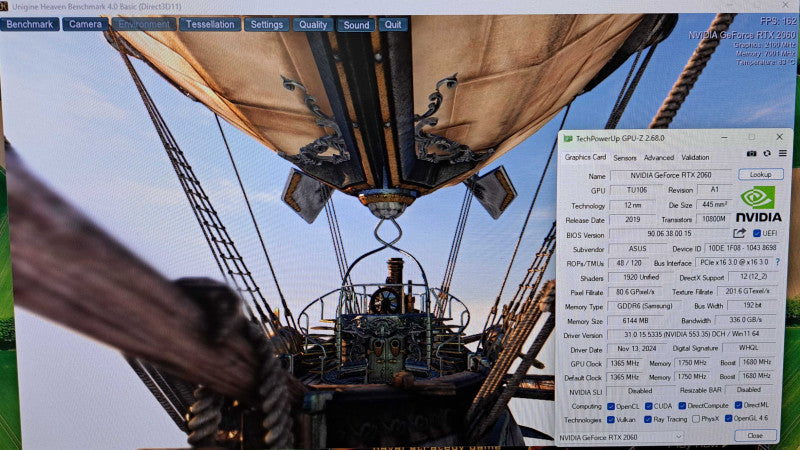Click the Shaders 1920 Unified value
Screen dimensions: 800x450
pos(641,278)
